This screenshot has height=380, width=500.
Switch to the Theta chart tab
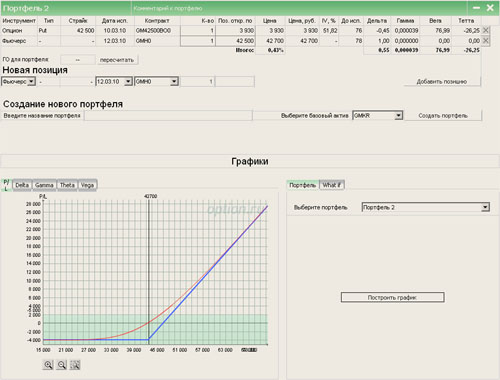67,185
